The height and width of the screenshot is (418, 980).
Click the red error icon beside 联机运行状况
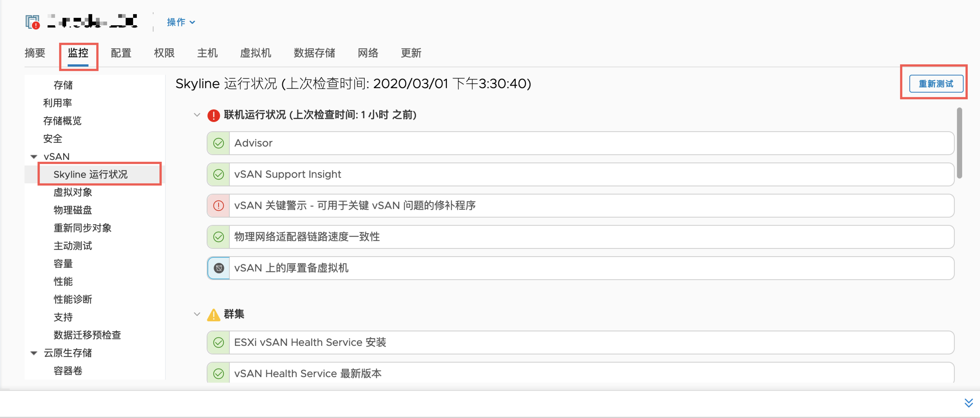[213, 115]
